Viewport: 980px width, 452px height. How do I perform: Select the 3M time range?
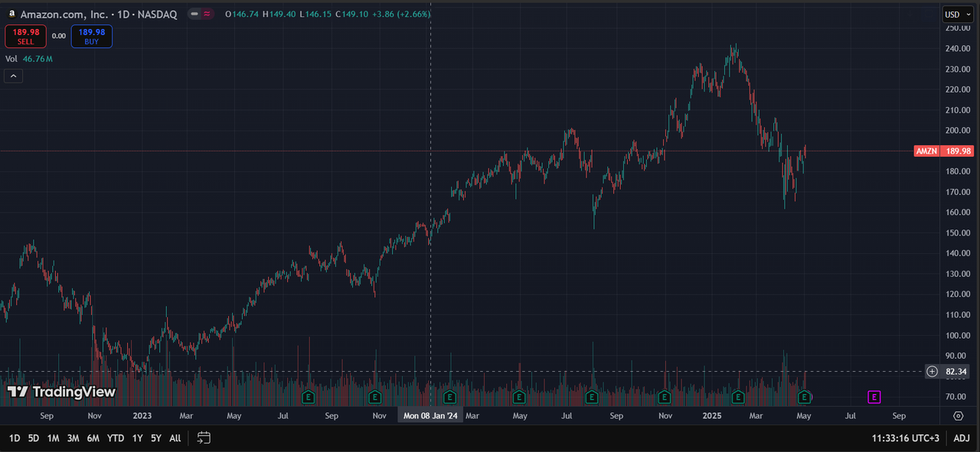pos(73,438)
